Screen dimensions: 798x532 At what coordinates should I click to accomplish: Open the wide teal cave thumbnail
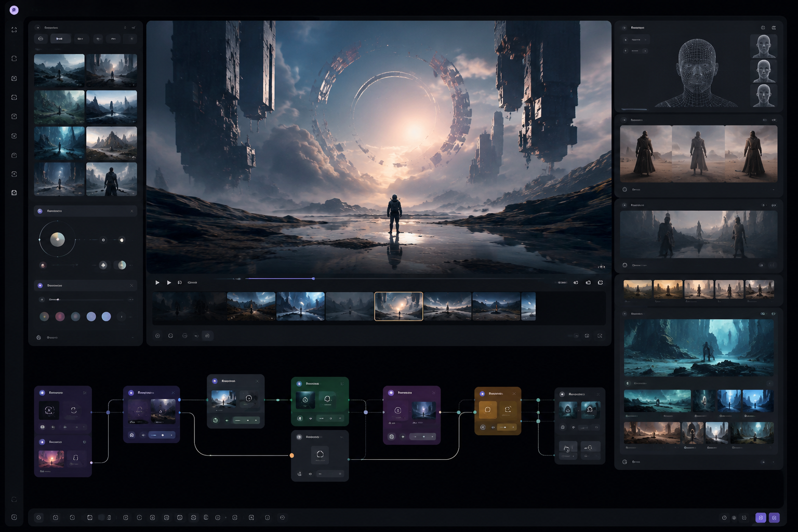click(657, 401)
